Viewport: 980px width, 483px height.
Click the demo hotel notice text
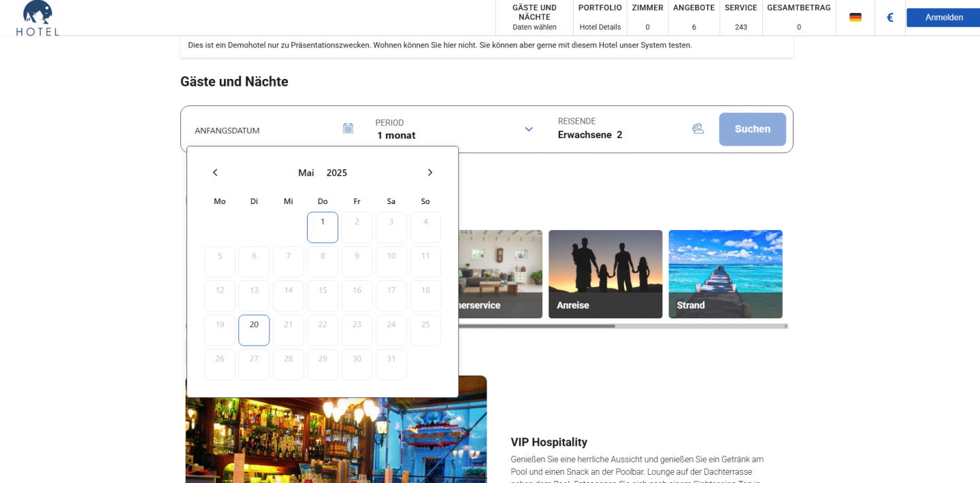point(440,46)
